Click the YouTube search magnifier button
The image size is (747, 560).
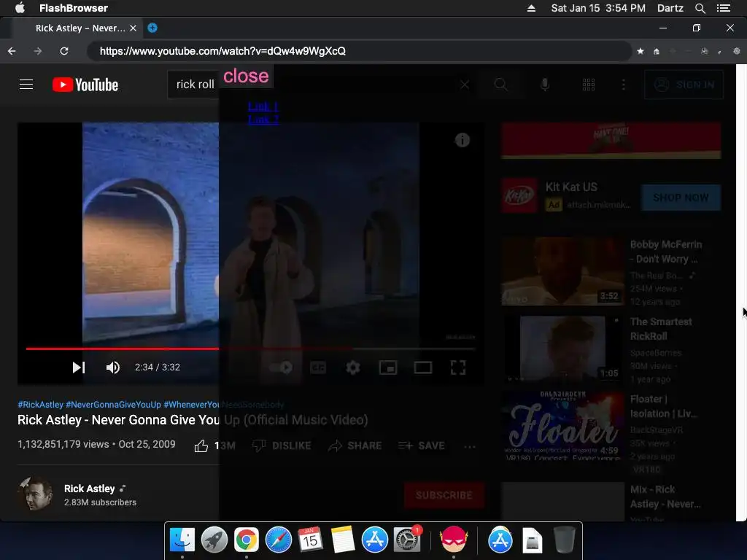[x=500, y=85]
